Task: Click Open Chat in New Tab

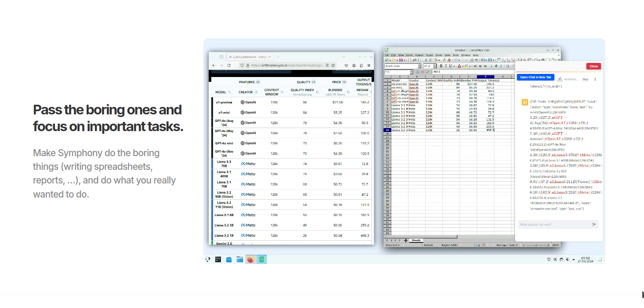Action: tap(535, 77)
